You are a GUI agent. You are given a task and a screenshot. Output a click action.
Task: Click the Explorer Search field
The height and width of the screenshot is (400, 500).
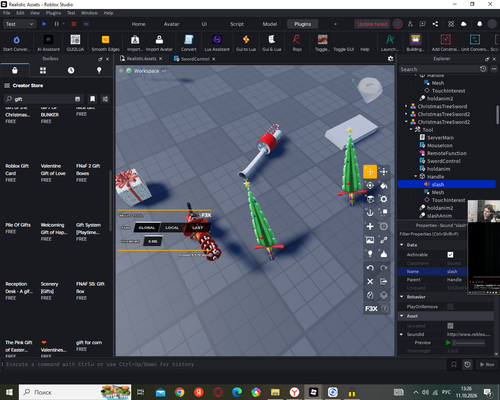[438, 69]
